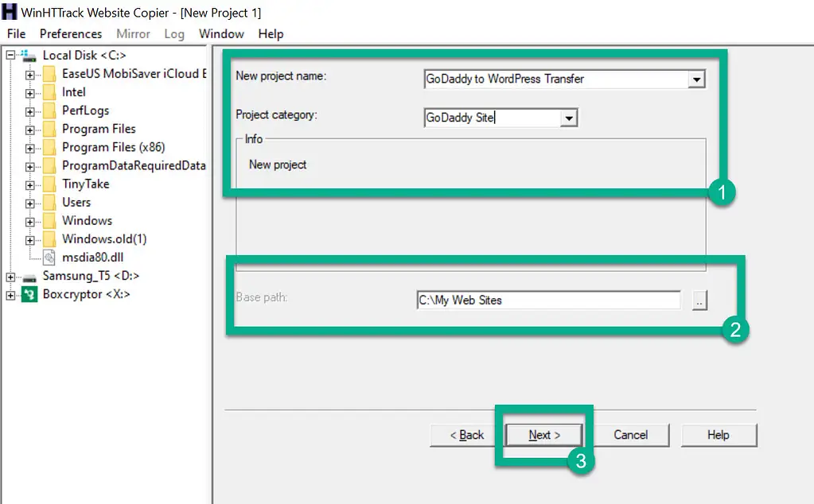Click the Cancel button
814x504 pixels.
[632, 435]
